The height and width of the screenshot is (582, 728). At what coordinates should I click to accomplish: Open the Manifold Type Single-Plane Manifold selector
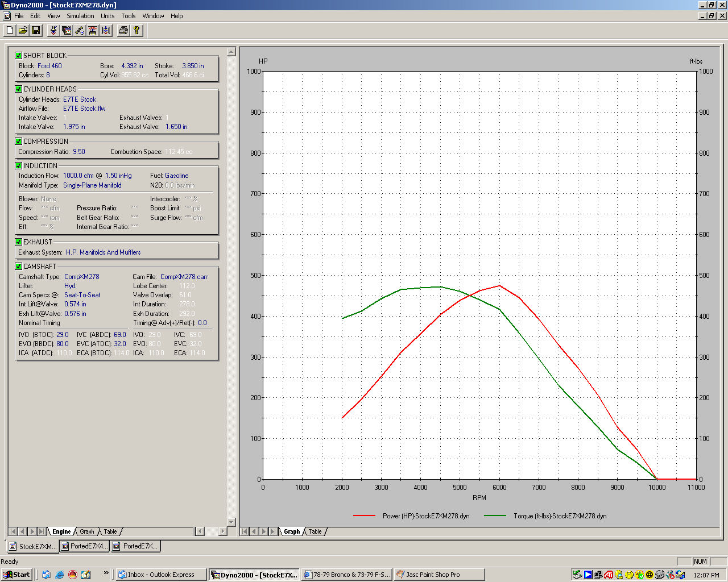(x=92, y=185)
